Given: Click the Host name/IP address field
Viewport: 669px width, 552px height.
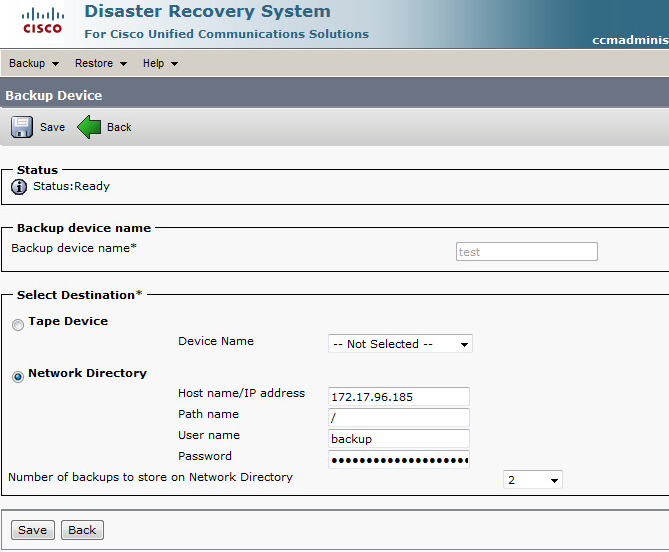Looking at the screenshot, I should coord(399,397).
